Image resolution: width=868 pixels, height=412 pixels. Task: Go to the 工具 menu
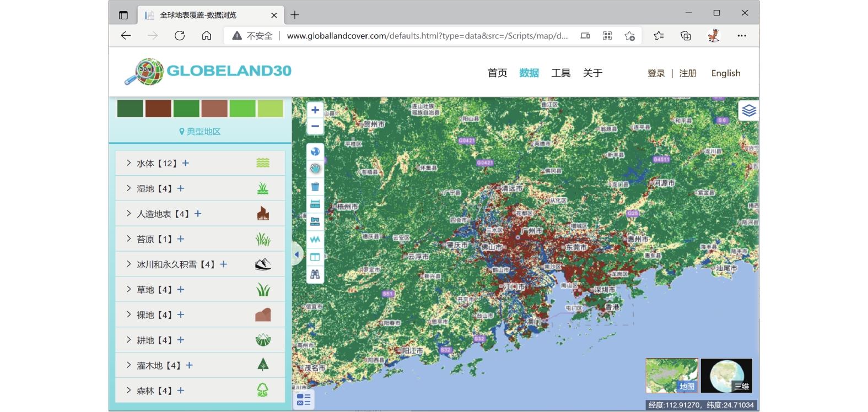[560, 73]
